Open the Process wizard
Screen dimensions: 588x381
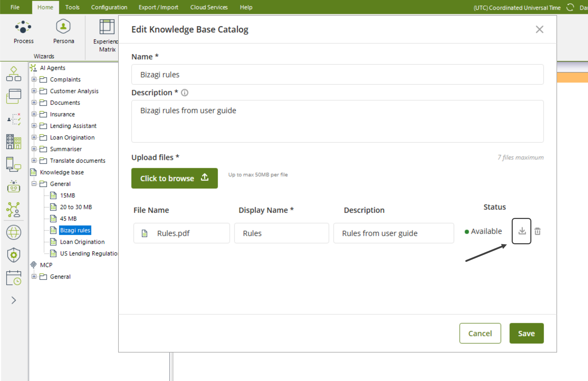(24, 32)
